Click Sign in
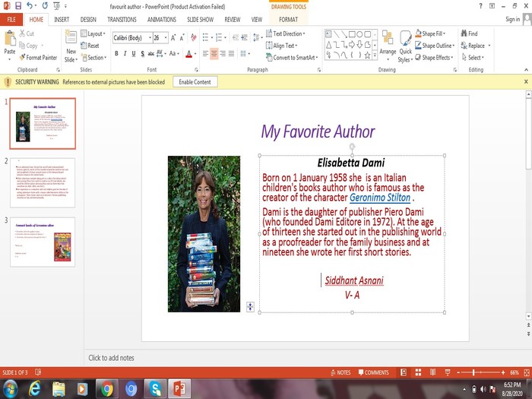Screen dimensions: 532x399 point(512,19)
